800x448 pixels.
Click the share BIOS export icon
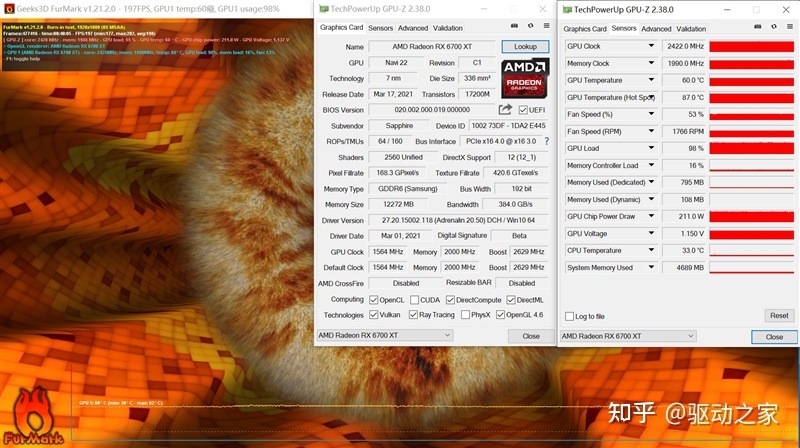[x=505, y=110]
